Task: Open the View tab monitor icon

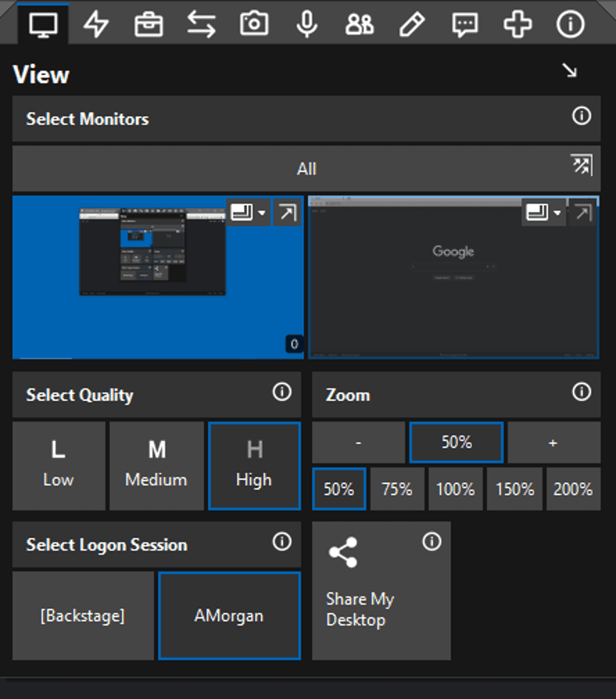Action: coord(42,24)
